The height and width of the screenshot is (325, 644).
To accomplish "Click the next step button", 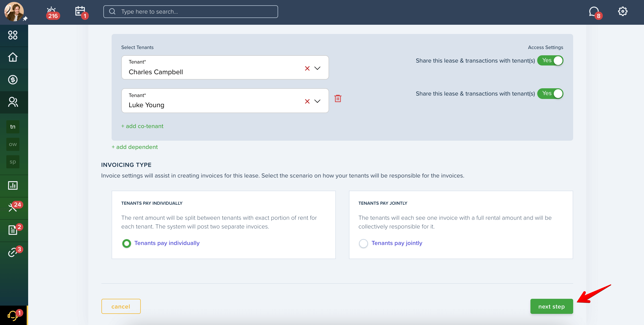I will (x=552, y=306).
